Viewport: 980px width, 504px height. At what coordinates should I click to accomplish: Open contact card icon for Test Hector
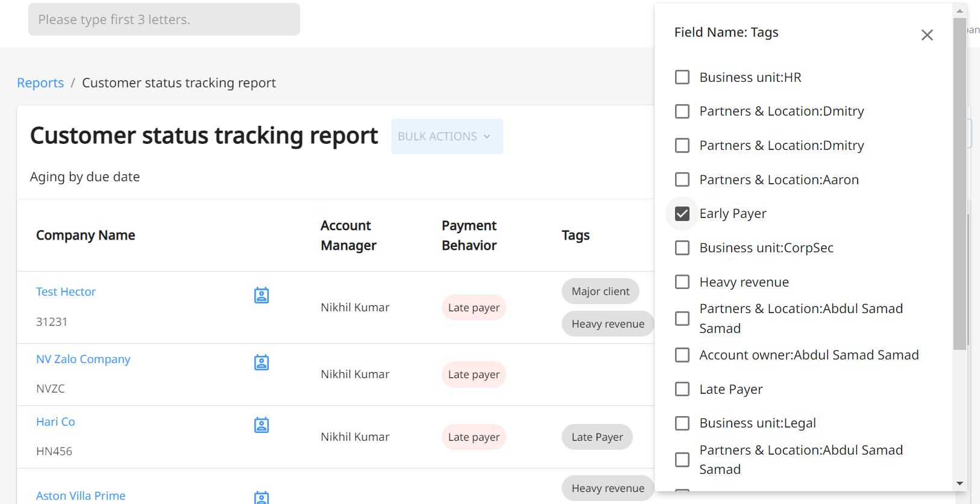point(262,295)
